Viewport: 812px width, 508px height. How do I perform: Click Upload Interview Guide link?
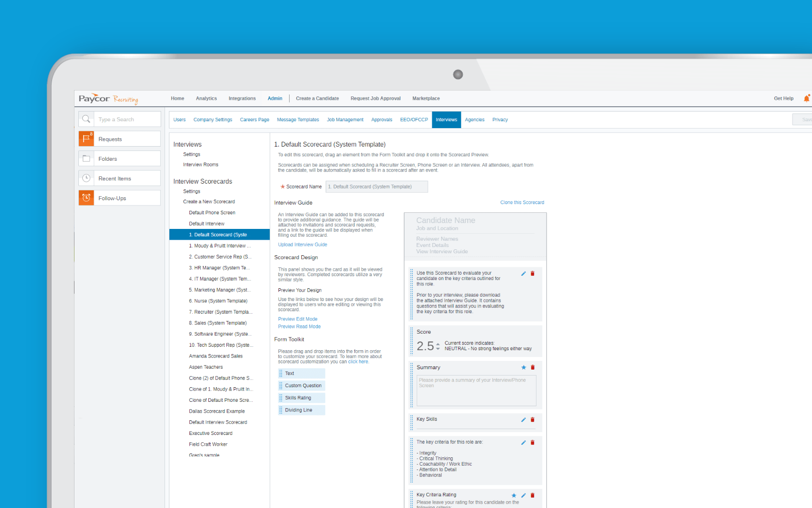coord(302,245)
